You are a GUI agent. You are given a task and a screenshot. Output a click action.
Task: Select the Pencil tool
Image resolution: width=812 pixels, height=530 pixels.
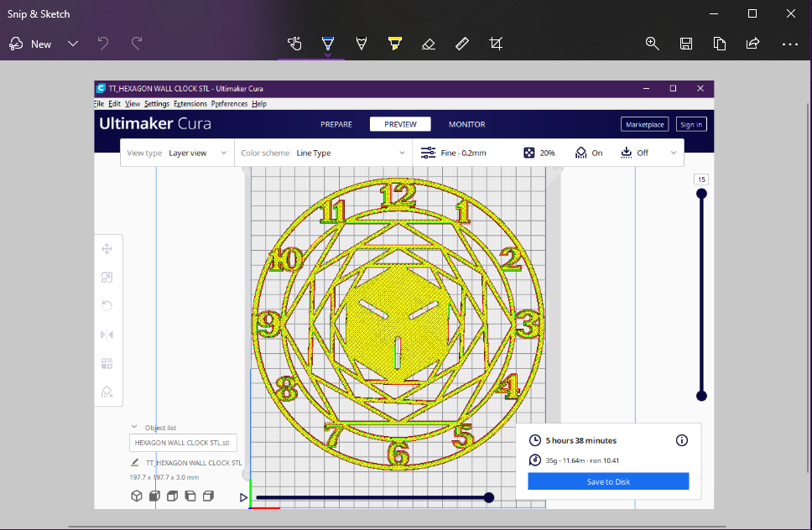coord(362,44)
